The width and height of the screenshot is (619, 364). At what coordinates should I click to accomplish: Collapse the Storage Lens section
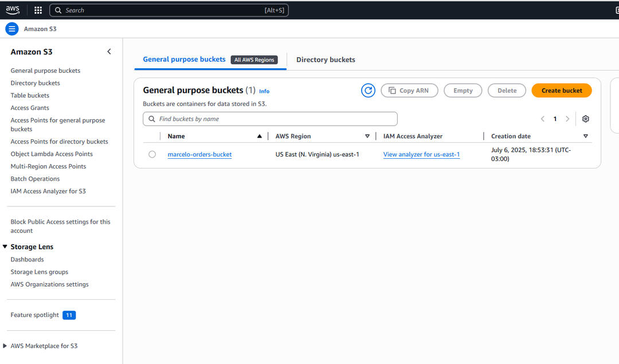click(x=5, y=246)
